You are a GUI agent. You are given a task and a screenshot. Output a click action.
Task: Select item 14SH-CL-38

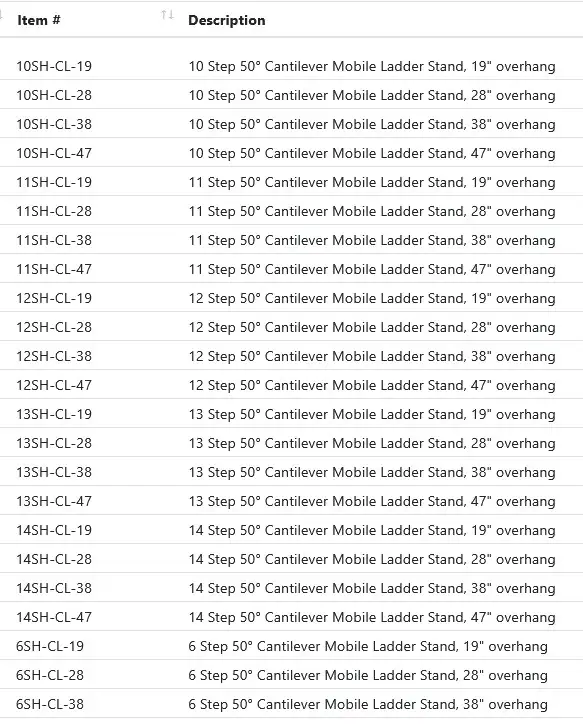coord(54,588)
